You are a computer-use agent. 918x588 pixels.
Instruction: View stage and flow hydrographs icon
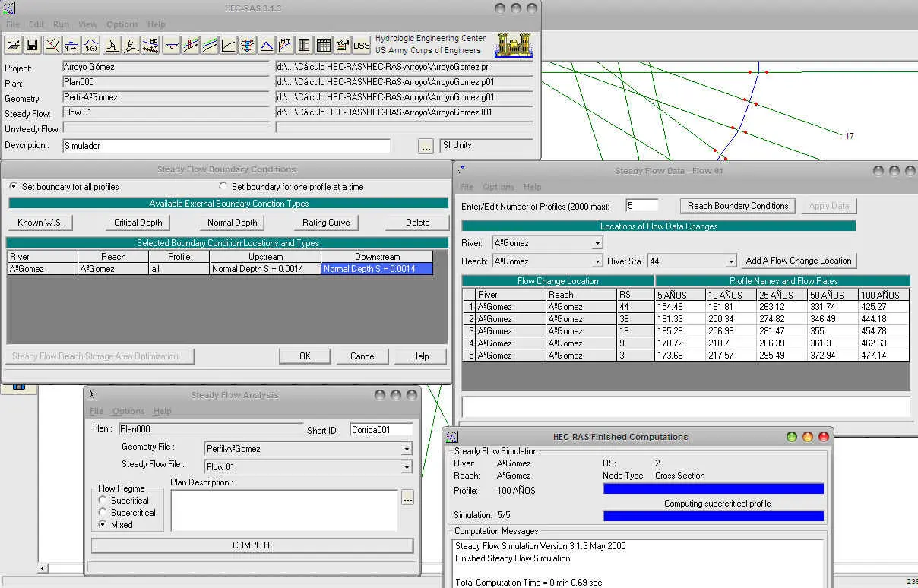(x=266, y=45)
